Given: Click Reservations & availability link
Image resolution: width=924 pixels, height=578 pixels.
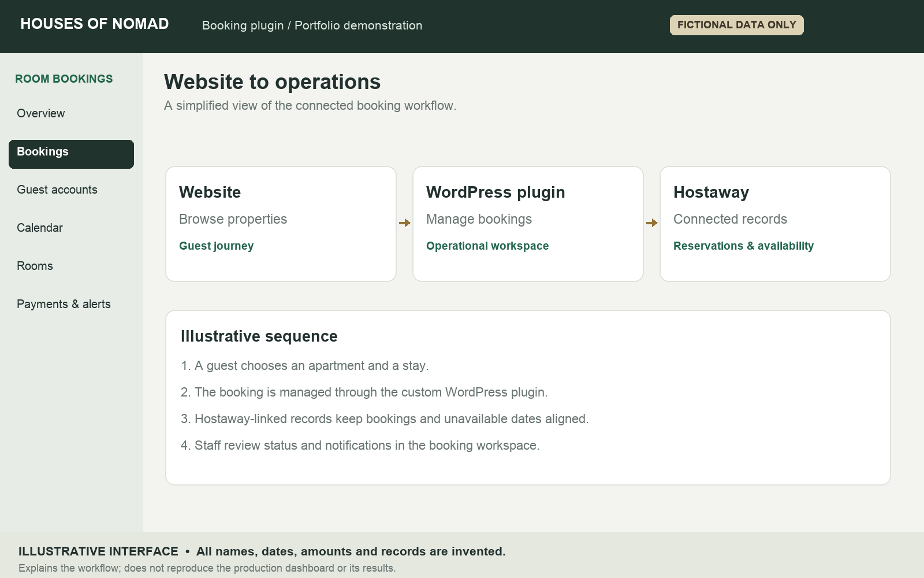Looking at the screenshot, I should (x=743, y=246).
